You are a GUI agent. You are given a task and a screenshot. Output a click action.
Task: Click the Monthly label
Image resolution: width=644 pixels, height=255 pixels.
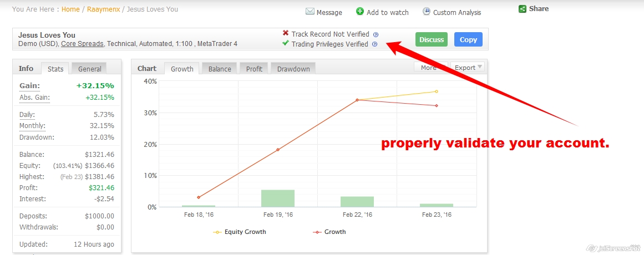(32, 126)
